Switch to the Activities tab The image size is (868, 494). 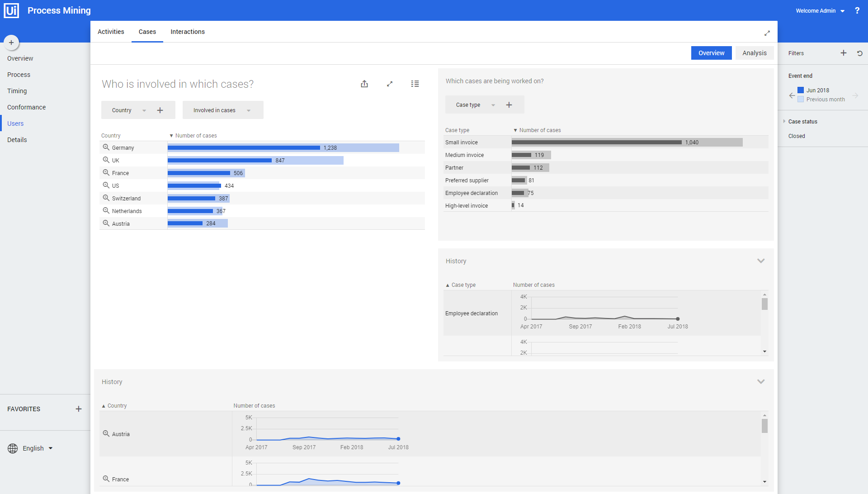pyautogui.click(x=111, y=32)
